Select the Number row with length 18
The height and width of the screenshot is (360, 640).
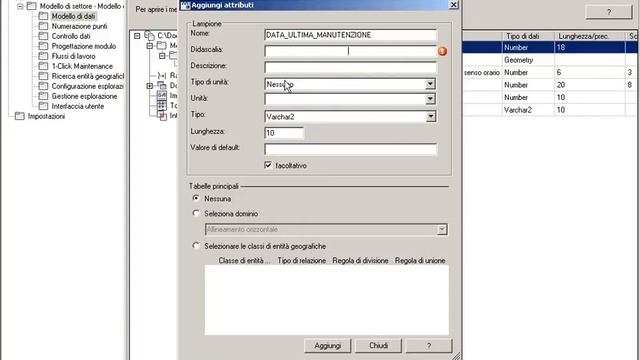pos(551,47)
